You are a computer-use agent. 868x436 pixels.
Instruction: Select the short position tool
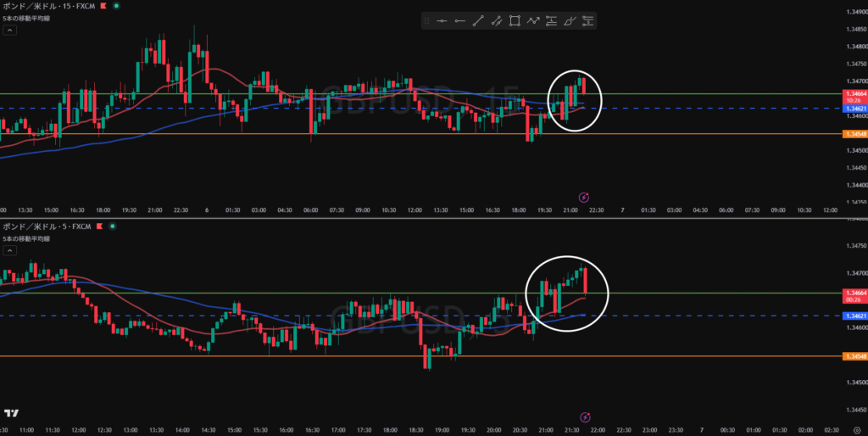(x=588, y=21)
